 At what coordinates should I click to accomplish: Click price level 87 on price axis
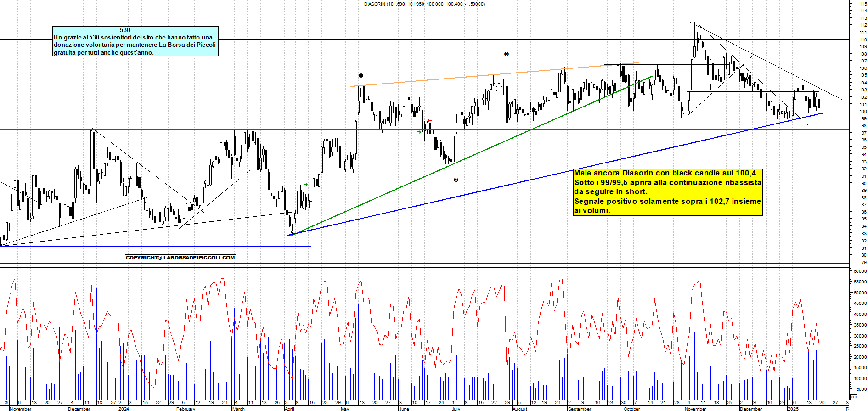864,205
